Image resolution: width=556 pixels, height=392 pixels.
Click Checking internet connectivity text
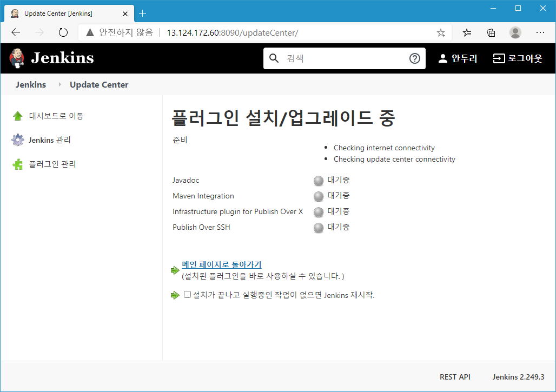[384, 148]
